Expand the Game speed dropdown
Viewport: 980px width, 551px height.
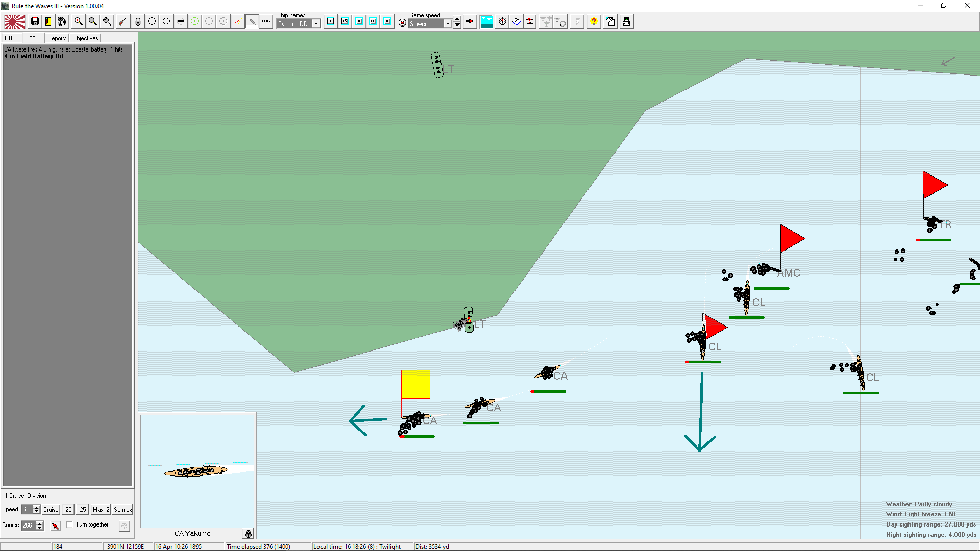[448, 24]
